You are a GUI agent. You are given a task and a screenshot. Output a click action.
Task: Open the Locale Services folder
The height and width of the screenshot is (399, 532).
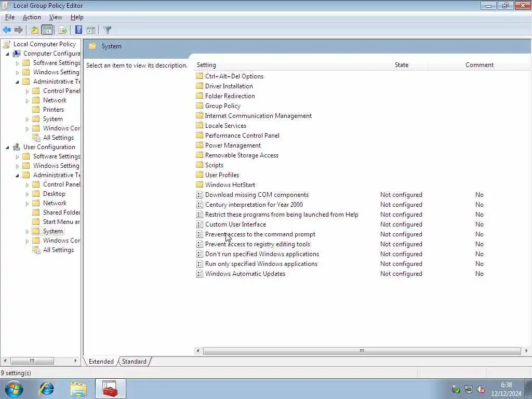pos(225,126)
